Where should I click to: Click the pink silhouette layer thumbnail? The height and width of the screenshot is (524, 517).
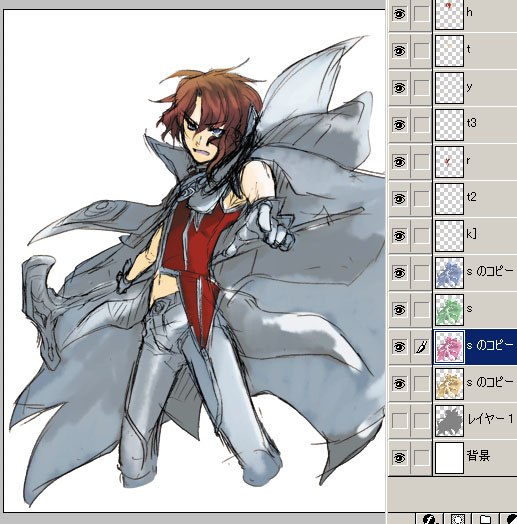(x=449, y=347)
